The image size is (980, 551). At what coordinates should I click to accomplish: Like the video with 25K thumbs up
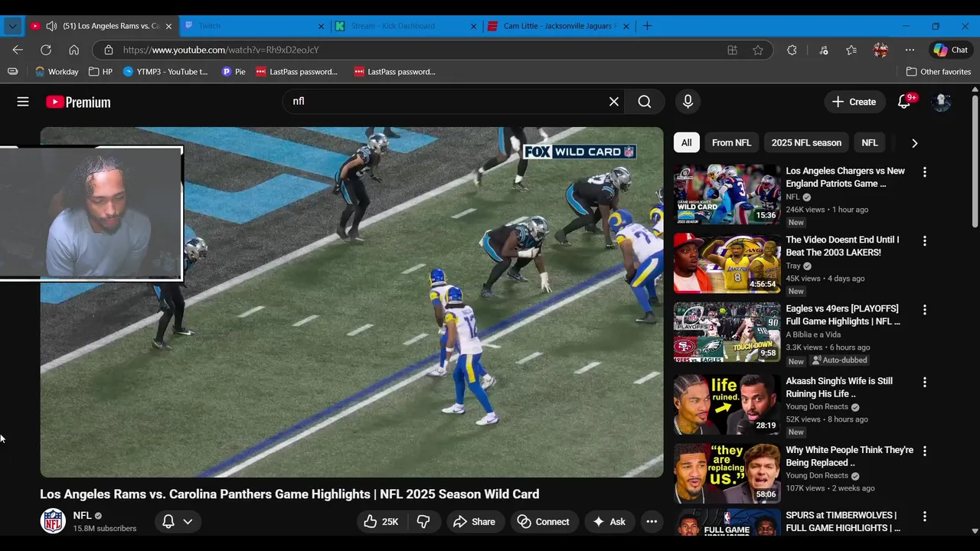click(x=381, y=522)
